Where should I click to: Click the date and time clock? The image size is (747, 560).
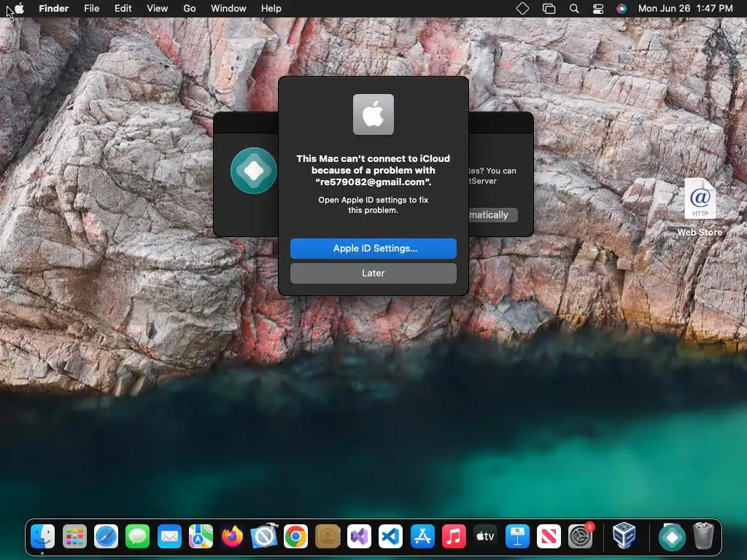pos(685,9)
